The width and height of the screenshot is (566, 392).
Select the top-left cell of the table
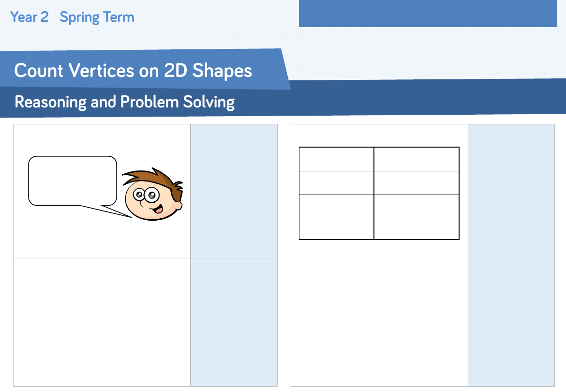336,159
